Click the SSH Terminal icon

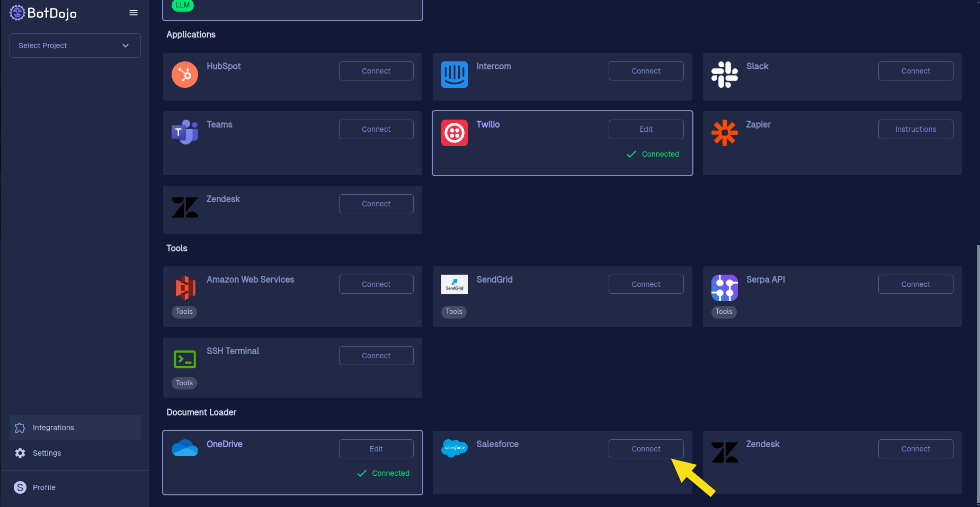(x=185, y=359)
